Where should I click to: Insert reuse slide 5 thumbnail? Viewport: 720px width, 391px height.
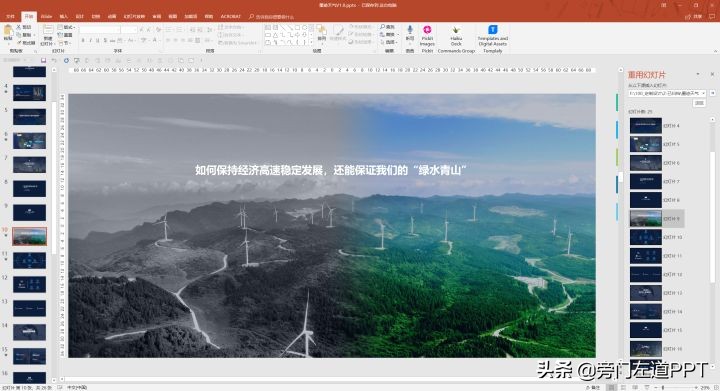tap(646, 144)
